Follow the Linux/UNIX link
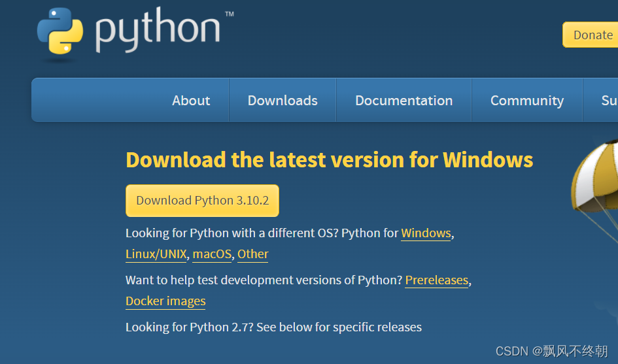Viewport: 618px width, 364px height. click(156, 254)
